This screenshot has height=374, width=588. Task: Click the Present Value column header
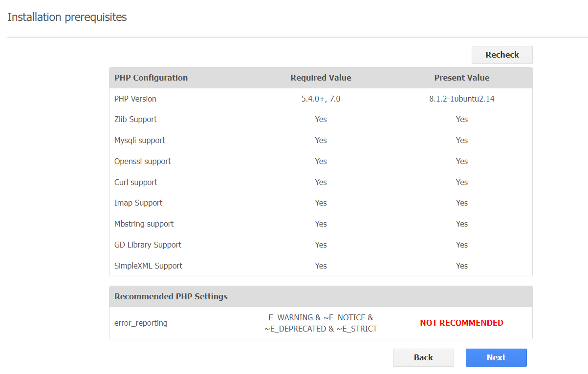point(461,78)
